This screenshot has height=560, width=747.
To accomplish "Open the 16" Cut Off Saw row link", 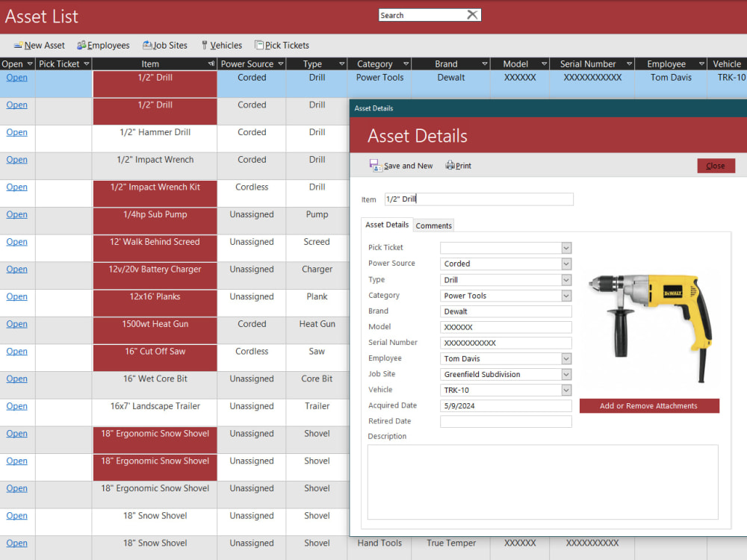I will [x=16, y=352].
